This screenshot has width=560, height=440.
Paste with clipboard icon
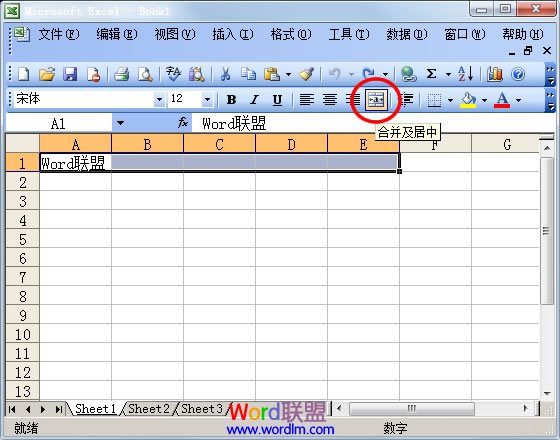[x=271, y=74]
